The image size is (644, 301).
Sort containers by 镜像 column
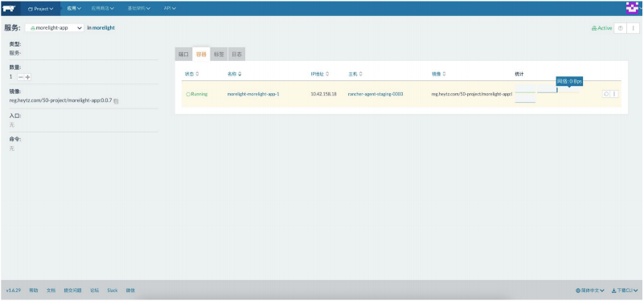[439, 74]
